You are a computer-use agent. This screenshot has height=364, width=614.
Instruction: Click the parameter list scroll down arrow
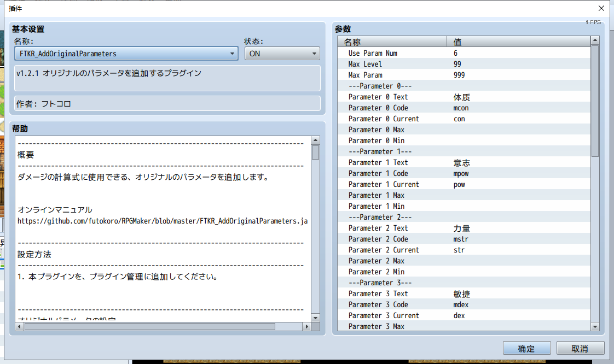(x=595, y=326)
